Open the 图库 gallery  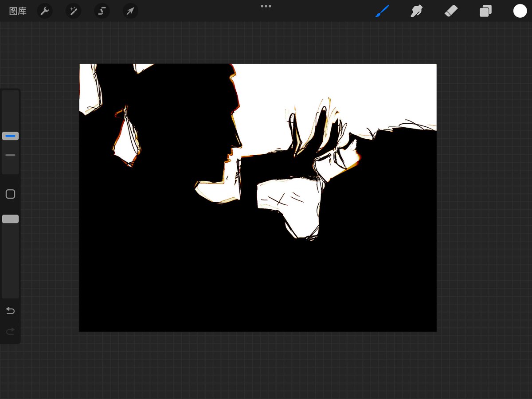point(18,11)
